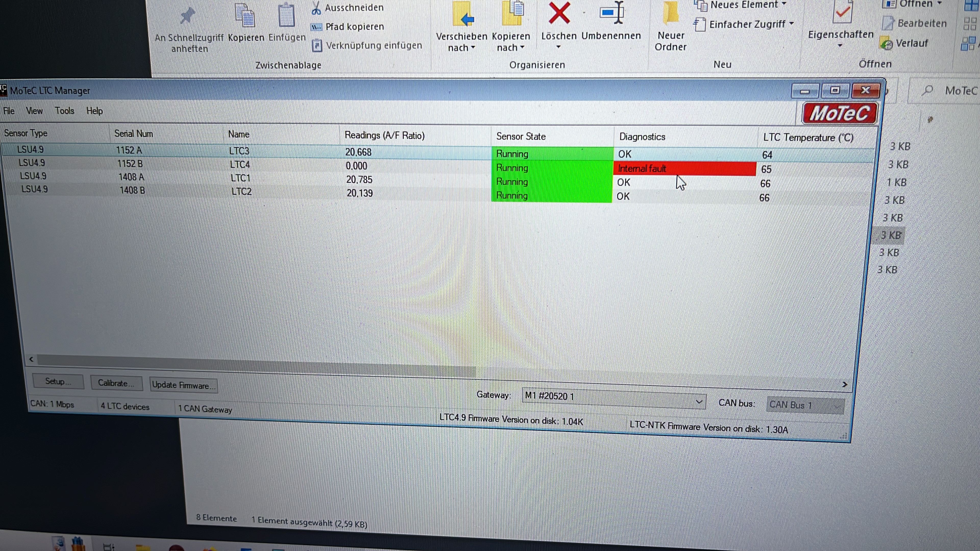Click the Update Firmware... button
Viewport: 980px width, 551px height.
(183, 385)
